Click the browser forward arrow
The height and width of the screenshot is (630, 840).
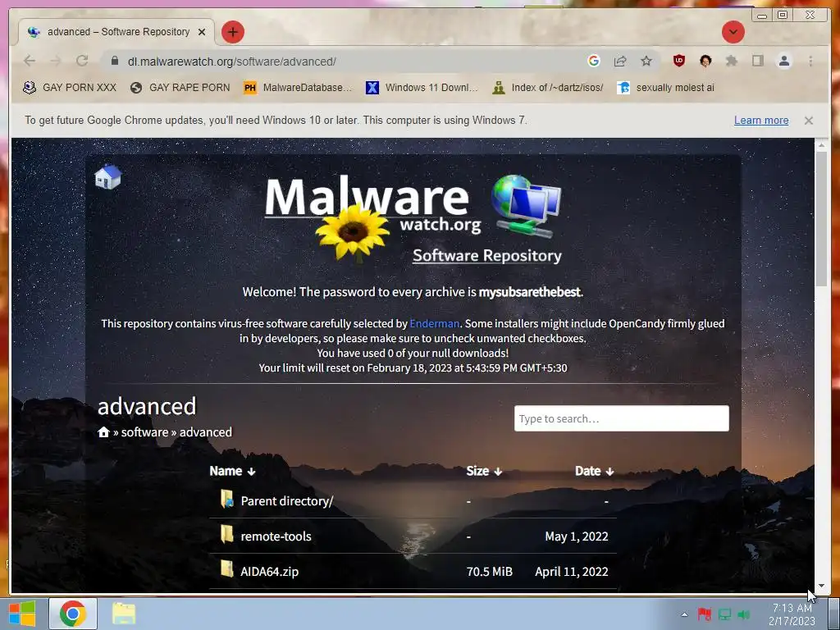(x=56, y=61)
